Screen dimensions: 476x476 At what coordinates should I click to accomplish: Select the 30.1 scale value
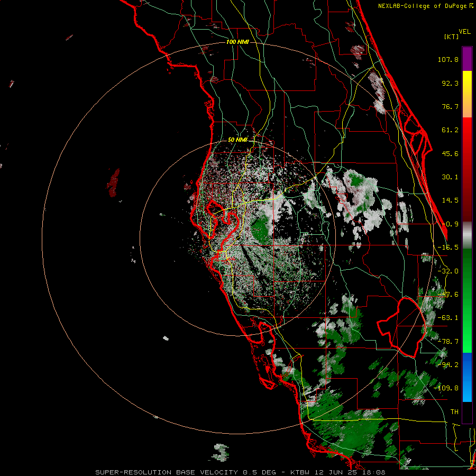click(x=450, y=177)
